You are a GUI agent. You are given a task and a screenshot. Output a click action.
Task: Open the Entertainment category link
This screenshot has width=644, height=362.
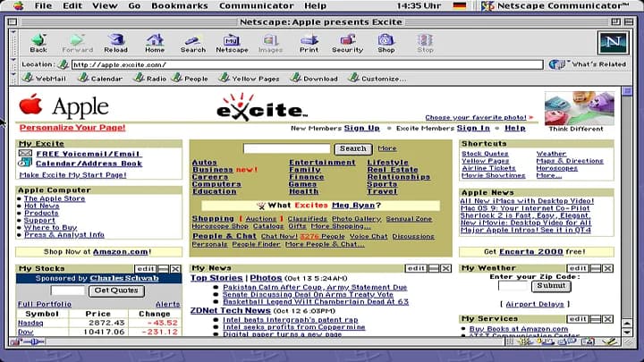pyautogui.click(x=322, y=163)
